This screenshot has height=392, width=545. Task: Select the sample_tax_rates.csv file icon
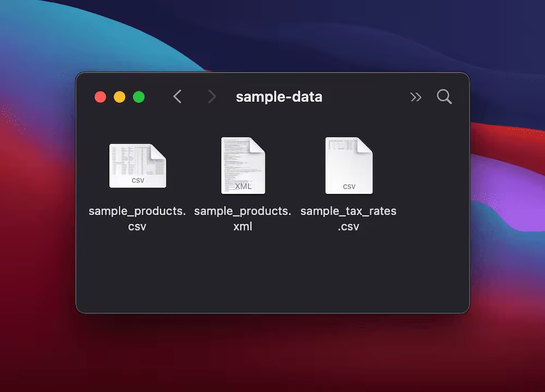(349, 166)
